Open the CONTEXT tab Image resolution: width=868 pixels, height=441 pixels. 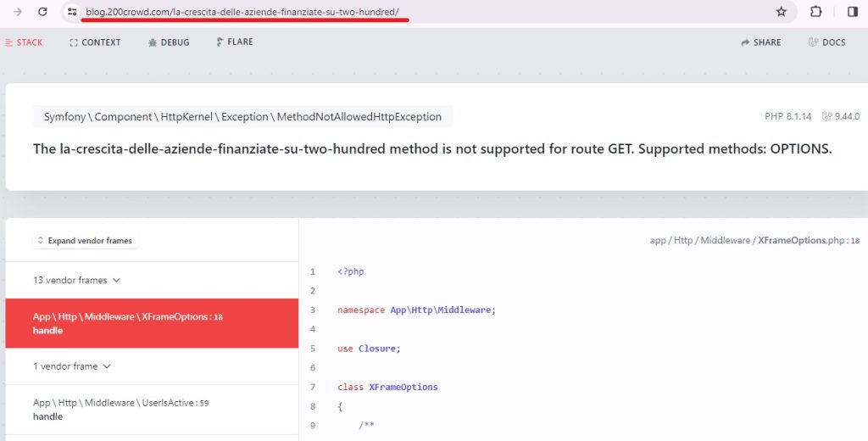(x=95, y=42)
